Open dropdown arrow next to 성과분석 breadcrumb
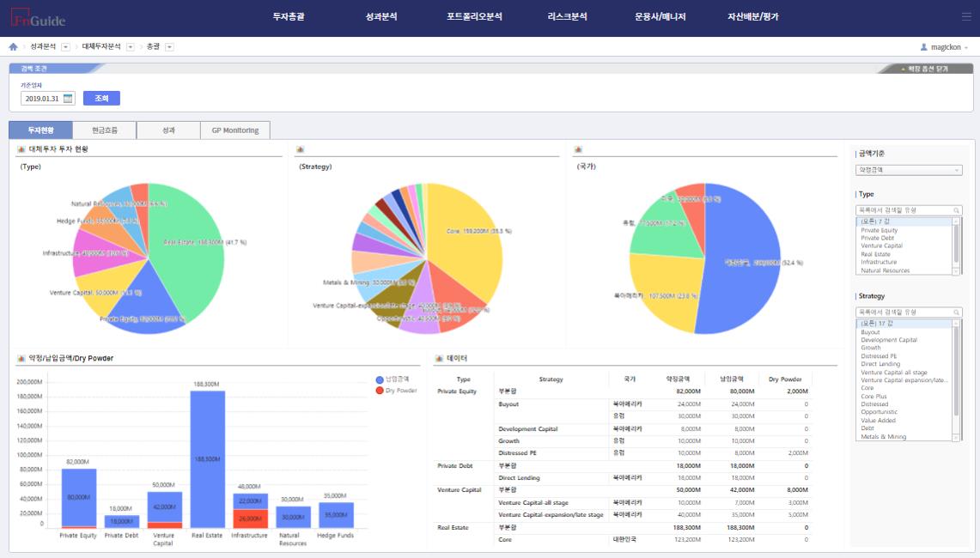 tap(66, 46)
